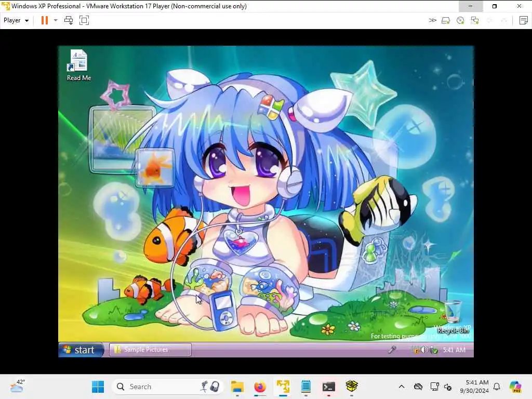532x399 pixels.
Task: Click the host network status tray icon
Action: click(435, 387)
